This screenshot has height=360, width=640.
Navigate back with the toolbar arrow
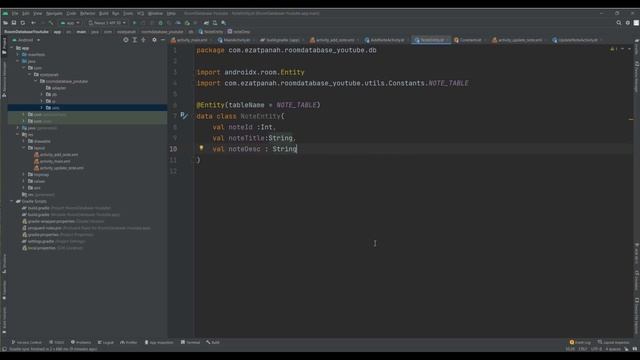33,23
